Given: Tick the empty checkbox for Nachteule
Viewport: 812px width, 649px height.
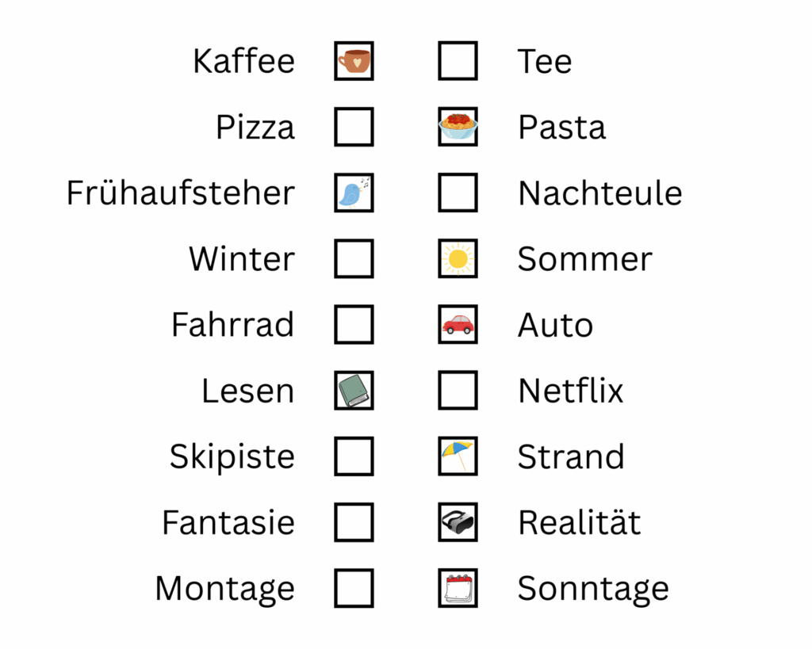Looking at the screenshot, I should point(458,193).
